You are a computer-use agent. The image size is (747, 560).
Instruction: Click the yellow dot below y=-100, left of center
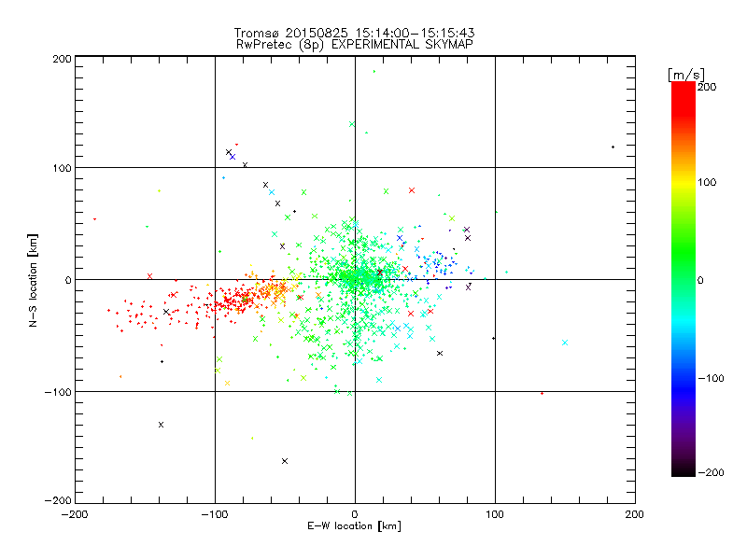[x=252, y=438]
